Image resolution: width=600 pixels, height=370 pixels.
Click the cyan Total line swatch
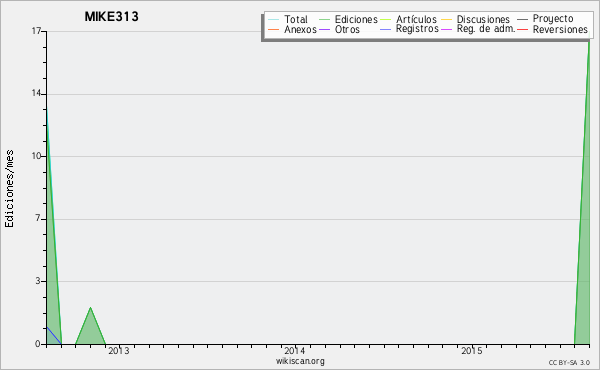tap(274, 20)
